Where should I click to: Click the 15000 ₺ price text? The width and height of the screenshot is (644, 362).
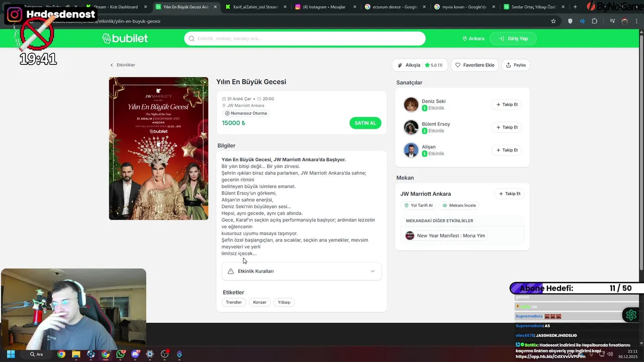click(233, 123)
